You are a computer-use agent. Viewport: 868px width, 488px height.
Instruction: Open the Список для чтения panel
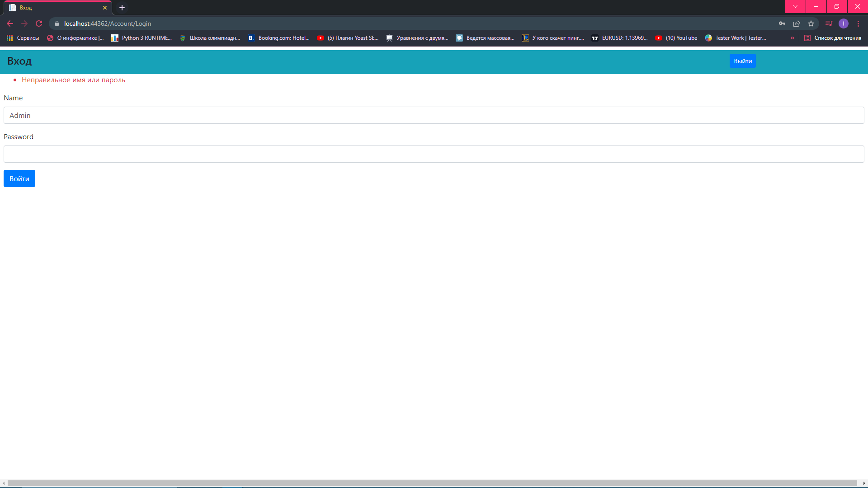coord(834,38)
